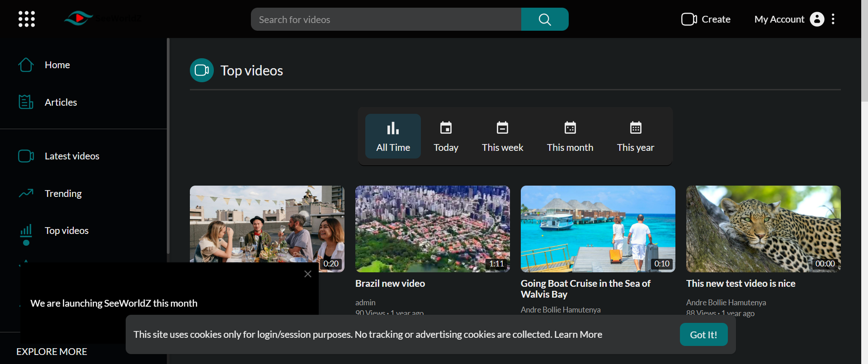Accept cookies with Got It! button
This screenshot has width=868, height=364.
tap(704, 335)
